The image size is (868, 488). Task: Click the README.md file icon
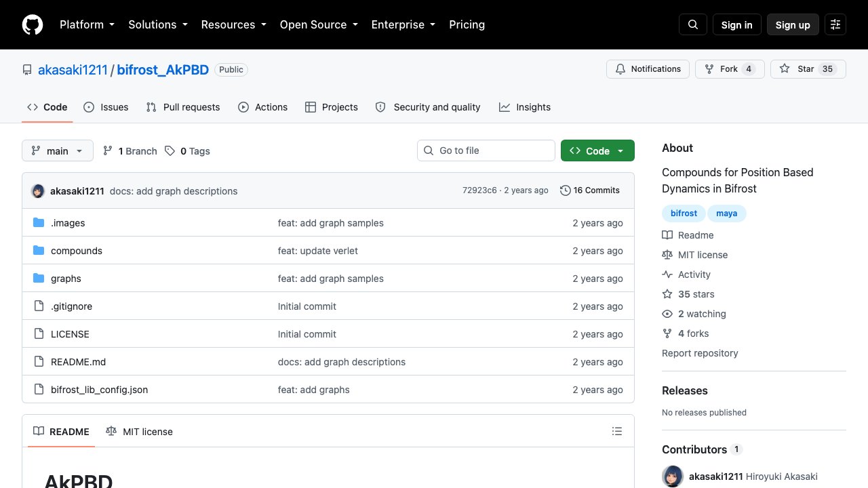click(x=39, y=362)
